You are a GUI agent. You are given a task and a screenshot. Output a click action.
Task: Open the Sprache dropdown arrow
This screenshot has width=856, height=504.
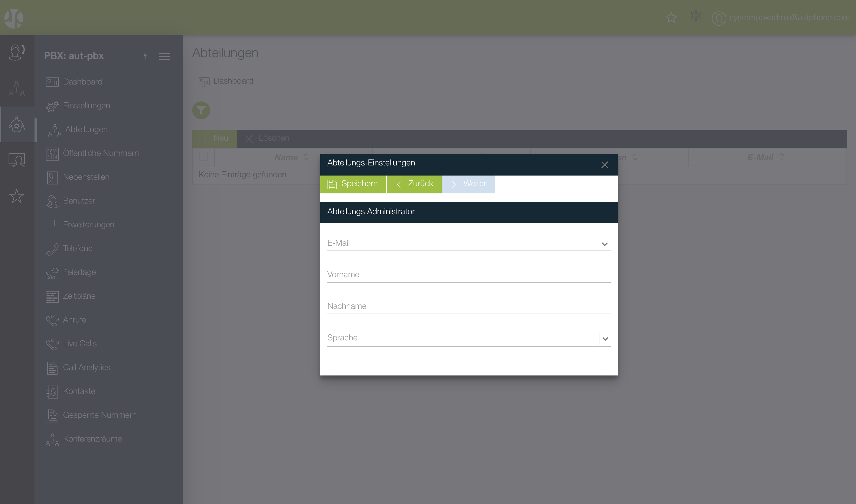[x=605, y=339]
